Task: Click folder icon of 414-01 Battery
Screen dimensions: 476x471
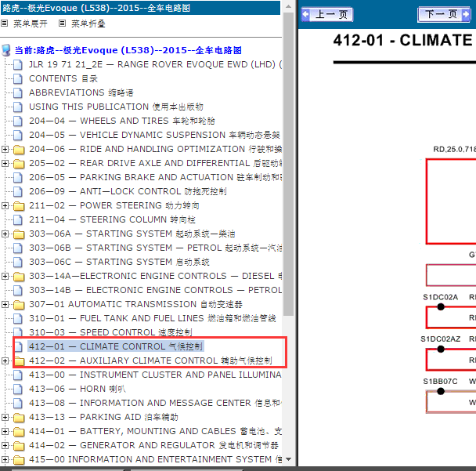Action: click(x=19, y=432)
